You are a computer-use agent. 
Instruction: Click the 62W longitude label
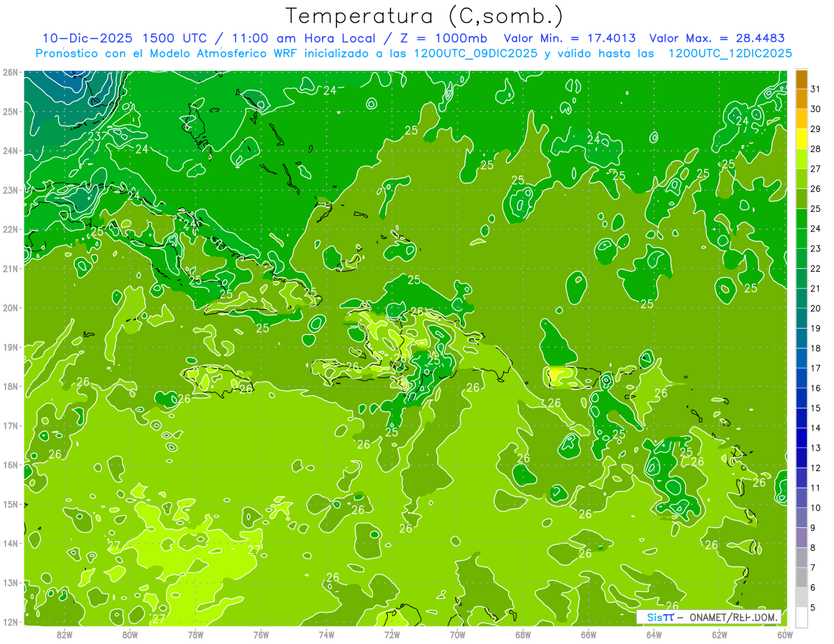pyautogui.click(x=719, y=634)
